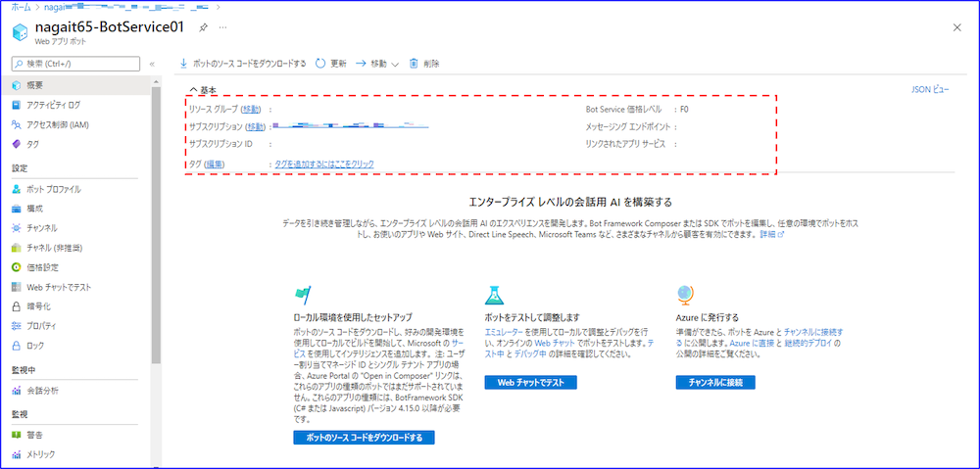Download bot source code from the top toolbar
This screenshot has height=469, width=980.
click(x=243, y=63)
